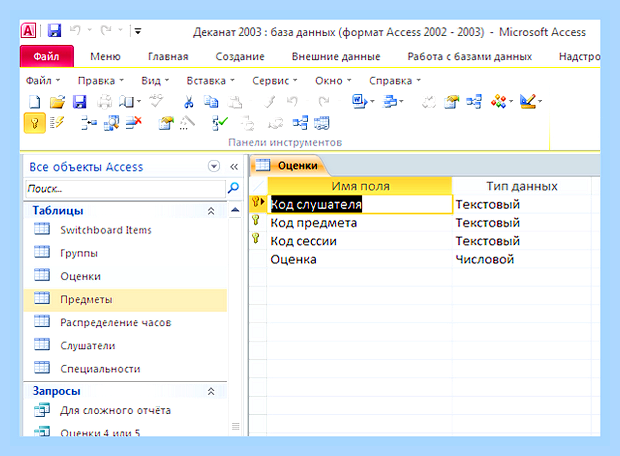The height and width of the screenshot is (456, 620).
Task: Collapse the Запросы group
Action: point(211,391)
